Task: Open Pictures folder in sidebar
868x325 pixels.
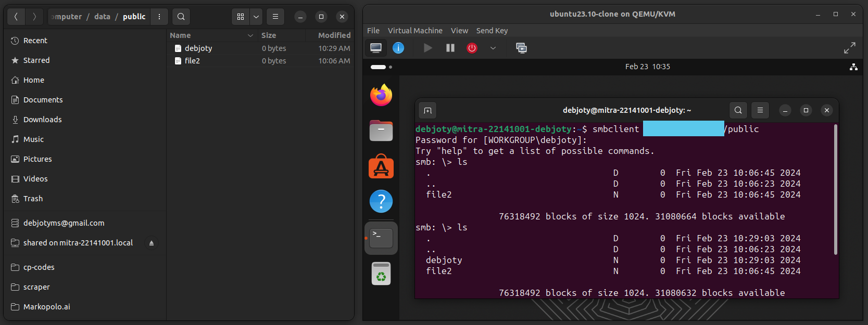Action: [85, 159]
